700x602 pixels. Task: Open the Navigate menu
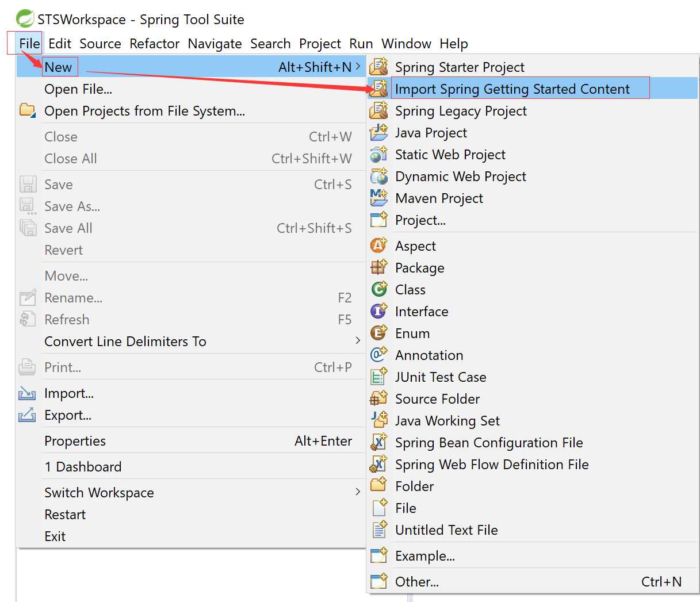point(215,44)
